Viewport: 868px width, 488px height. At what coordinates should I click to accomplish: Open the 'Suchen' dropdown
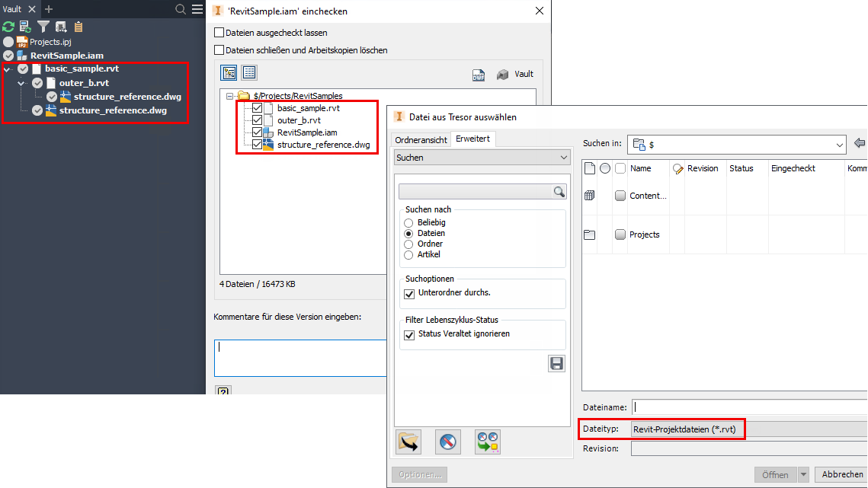pos(482,158)
